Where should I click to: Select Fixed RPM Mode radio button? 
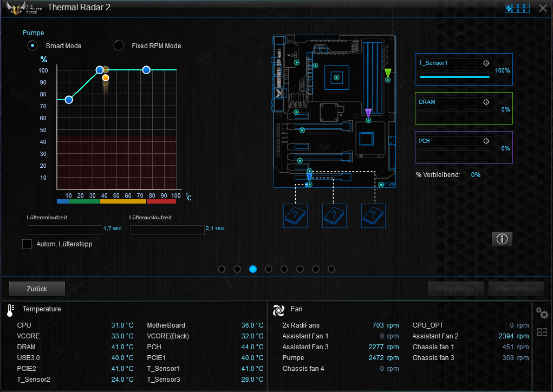pyautogui.click(x=119, y=45)
